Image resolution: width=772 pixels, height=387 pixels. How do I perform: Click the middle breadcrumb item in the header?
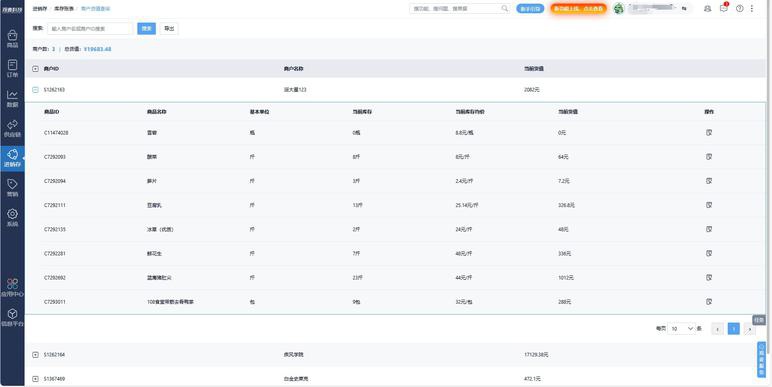(x=64, y=8)
